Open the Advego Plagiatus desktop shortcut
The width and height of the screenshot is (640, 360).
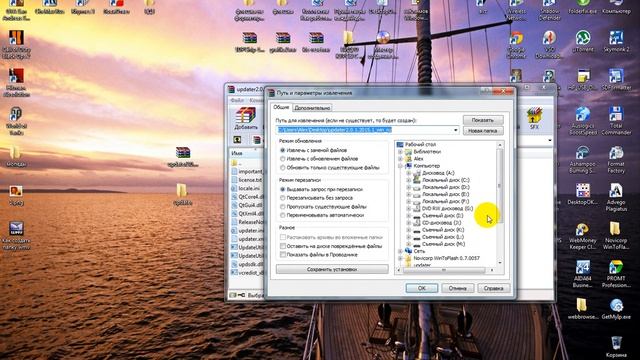616,198
